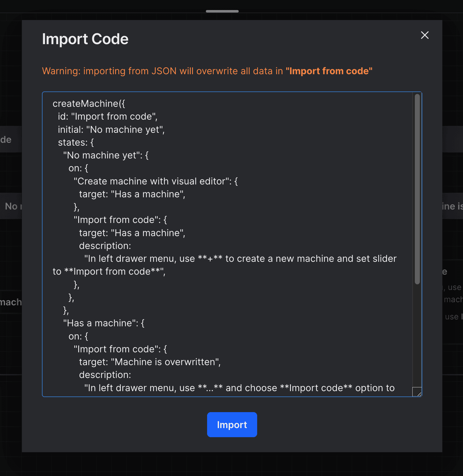Click the target: "Has a machine" line
463x476 pixels.
tap(132, 194)
